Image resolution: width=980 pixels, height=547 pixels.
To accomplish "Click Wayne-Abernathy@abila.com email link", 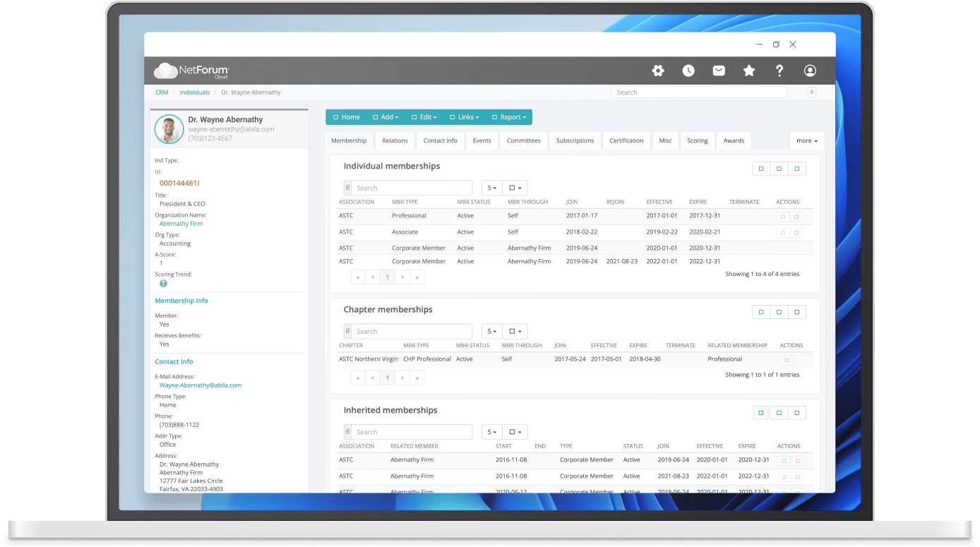I will (201, 385).
